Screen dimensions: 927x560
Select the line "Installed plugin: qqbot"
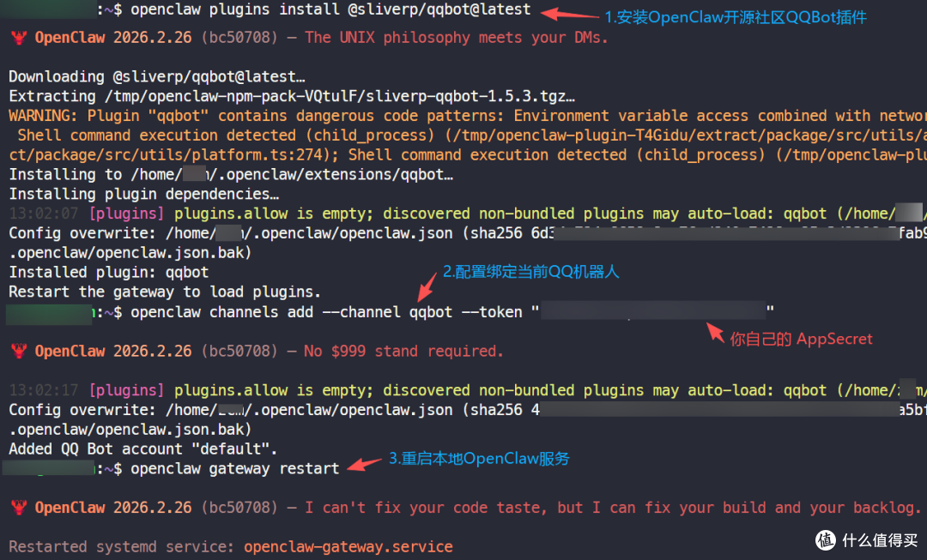(109, 273)
